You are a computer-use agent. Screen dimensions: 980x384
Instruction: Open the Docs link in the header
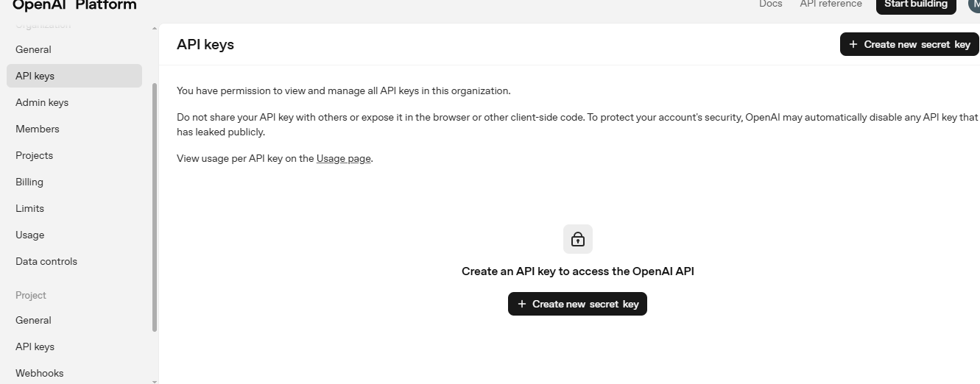click(x=770, y=4)
